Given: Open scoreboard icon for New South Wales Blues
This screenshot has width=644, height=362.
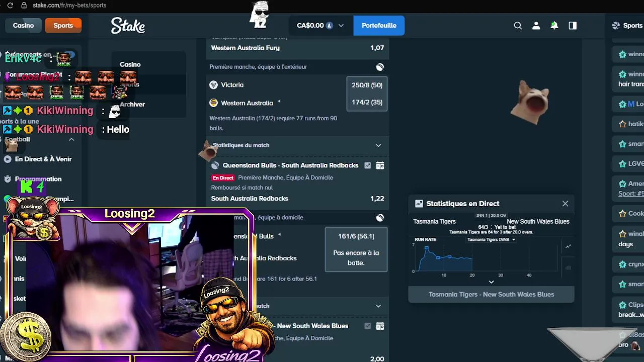Looking at the screenshot, I should (380, 326).
